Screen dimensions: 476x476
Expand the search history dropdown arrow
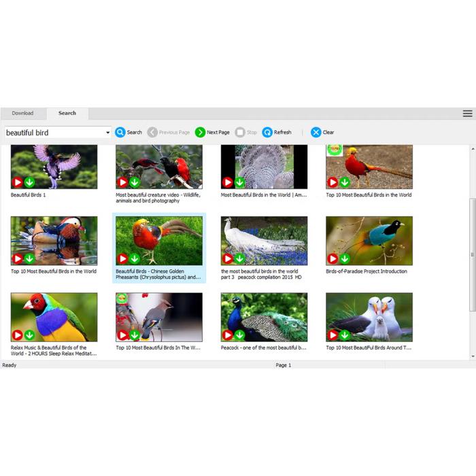click(107, 133)
